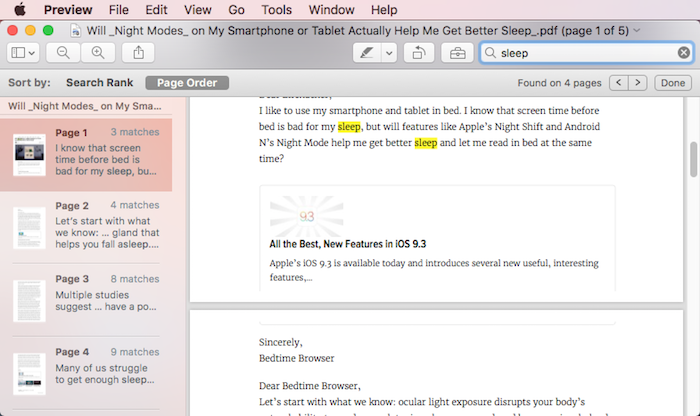Click the All the Best, New Features in iOS 9.3 link
700x416 pixels.
click(347, 244)
